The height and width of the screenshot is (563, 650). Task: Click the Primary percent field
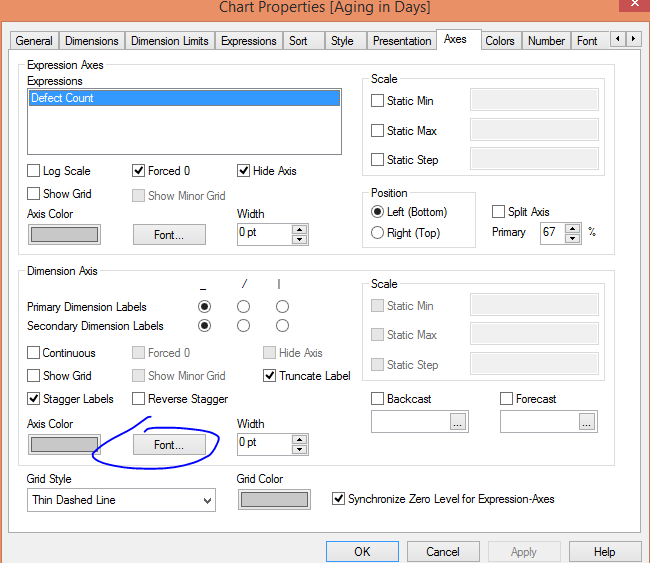(553, 233)
